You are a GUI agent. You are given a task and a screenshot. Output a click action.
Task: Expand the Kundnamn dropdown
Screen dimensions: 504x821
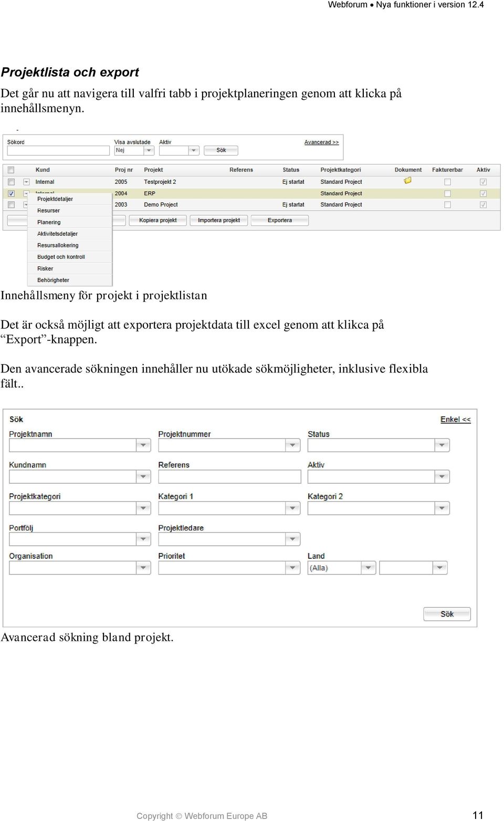click(143, 476)
